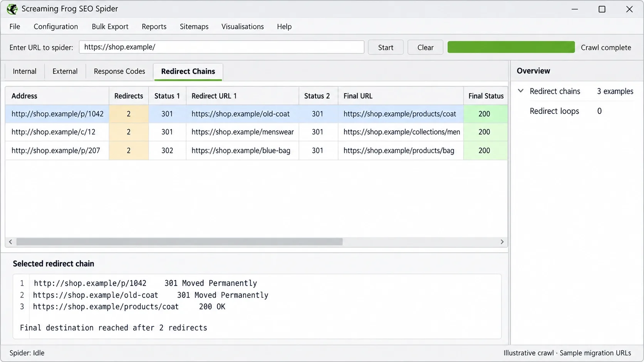Click chain line 3 '200 OK'

click(212, 307)
